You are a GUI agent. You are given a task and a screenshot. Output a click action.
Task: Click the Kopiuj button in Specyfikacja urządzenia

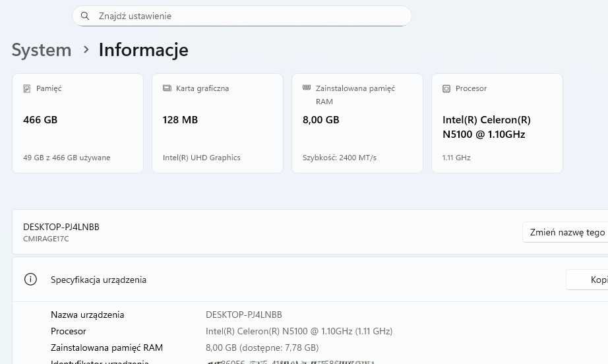587,280
